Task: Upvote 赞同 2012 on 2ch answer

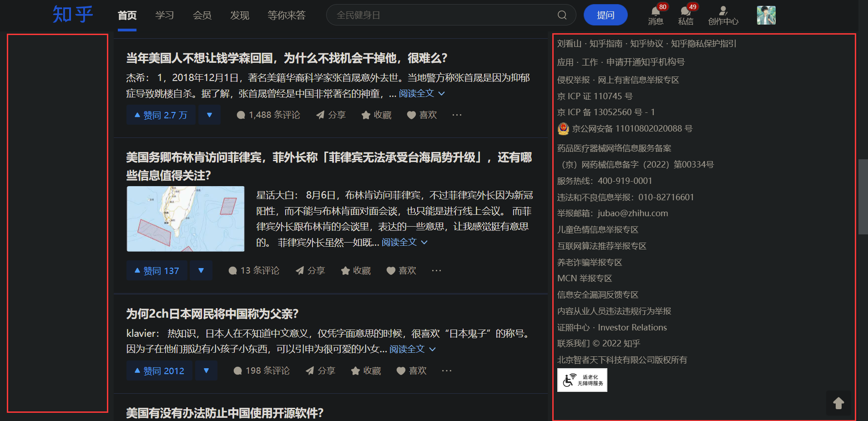Action: coord(159,370)
